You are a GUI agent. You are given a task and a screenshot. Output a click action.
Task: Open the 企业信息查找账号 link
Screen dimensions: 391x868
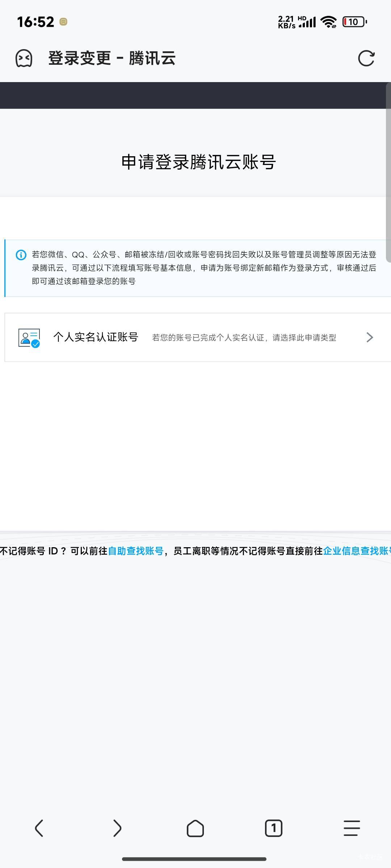(x=357, y=551)
